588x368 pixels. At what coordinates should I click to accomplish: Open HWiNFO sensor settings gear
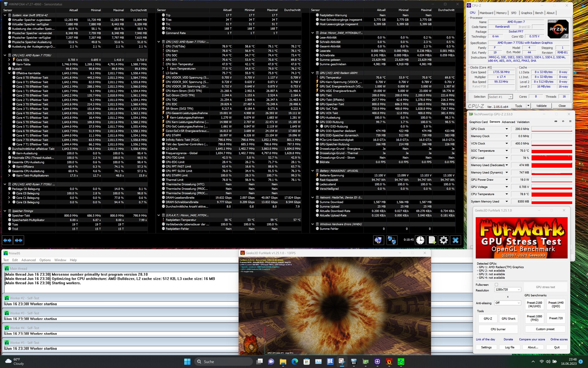(x=443, y=240)
